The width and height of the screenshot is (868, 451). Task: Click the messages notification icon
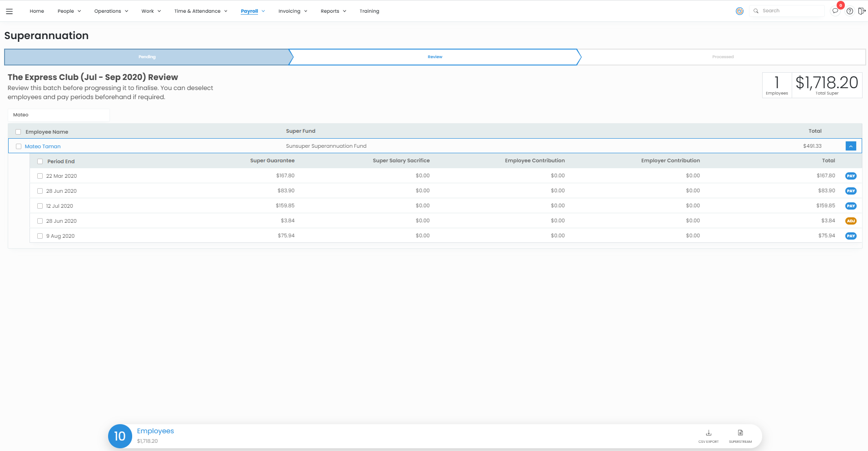coord(835,11)
